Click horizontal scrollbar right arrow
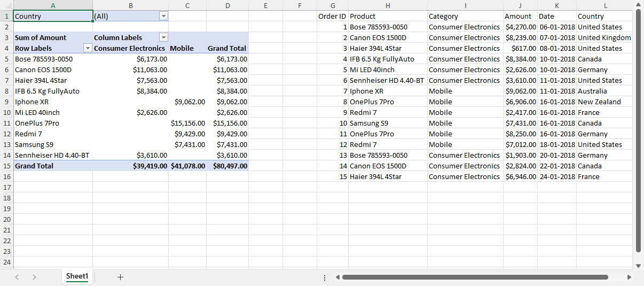Screen dimensions: 644x286 pos(629,277)
